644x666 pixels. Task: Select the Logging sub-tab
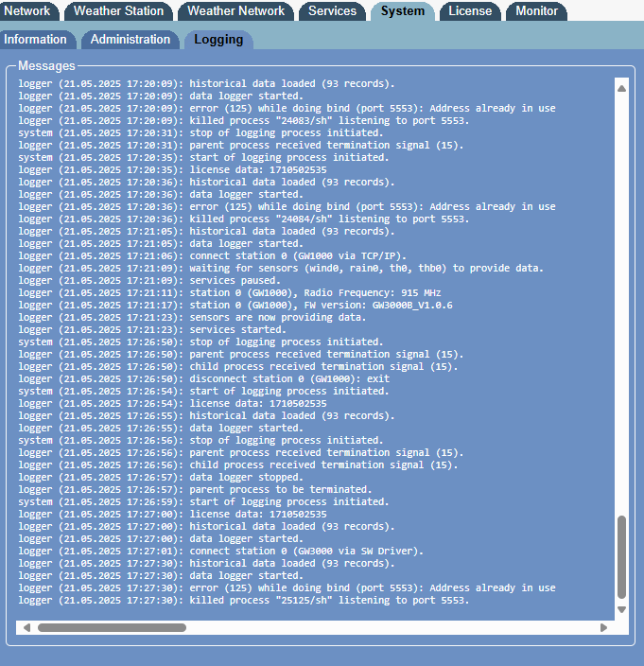[218, 40]
